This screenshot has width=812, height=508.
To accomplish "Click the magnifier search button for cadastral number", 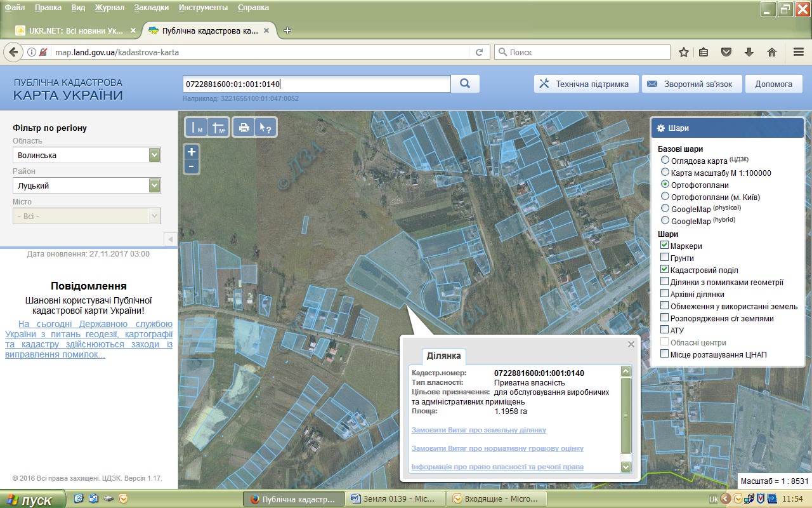I will [x=465, y=84].
